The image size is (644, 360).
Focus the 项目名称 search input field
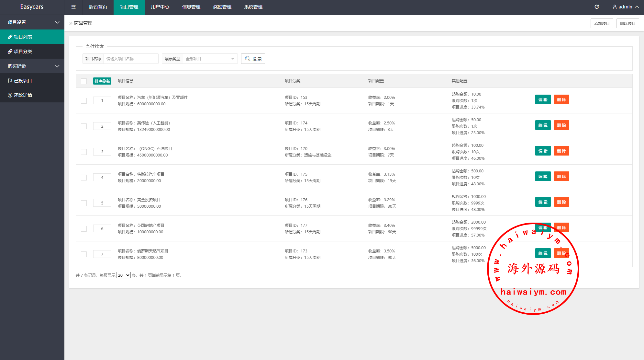(x=130, y=59)
